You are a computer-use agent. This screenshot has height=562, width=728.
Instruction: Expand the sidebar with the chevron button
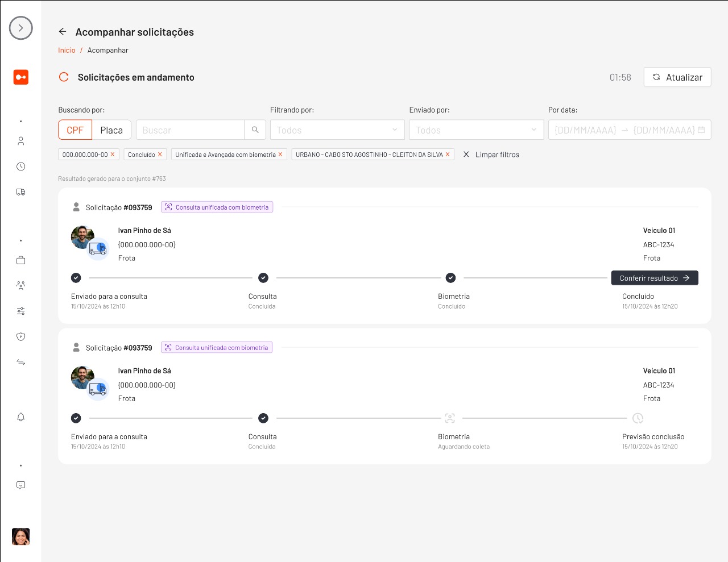pyautogui.click(x=21, y=28)
